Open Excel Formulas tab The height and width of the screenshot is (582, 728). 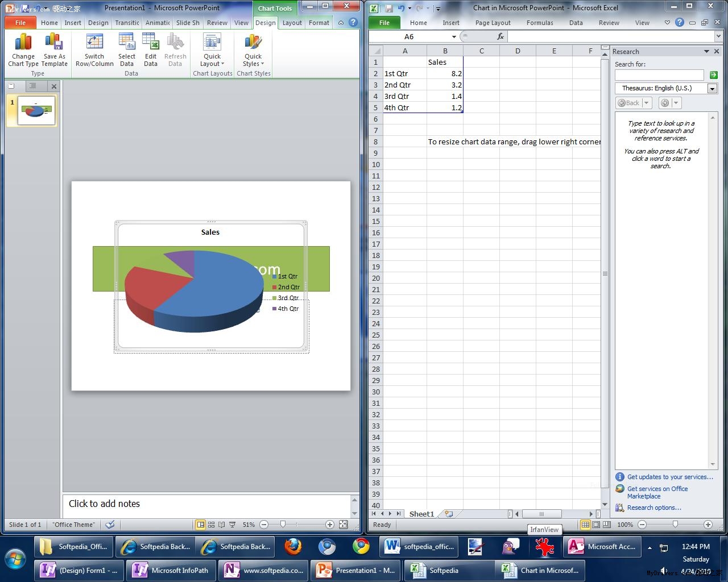pyautogui.click(x=540, y=23)
